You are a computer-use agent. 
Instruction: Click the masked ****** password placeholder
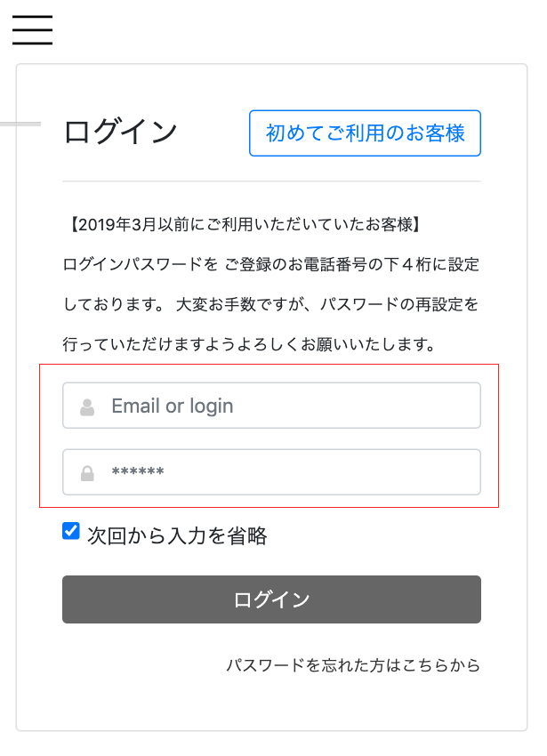pos(138,473)
